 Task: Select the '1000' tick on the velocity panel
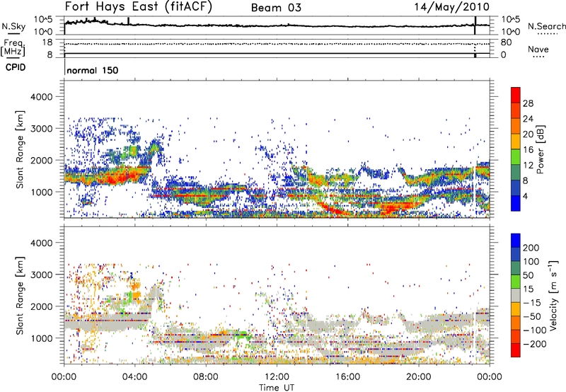pos(41,338)
